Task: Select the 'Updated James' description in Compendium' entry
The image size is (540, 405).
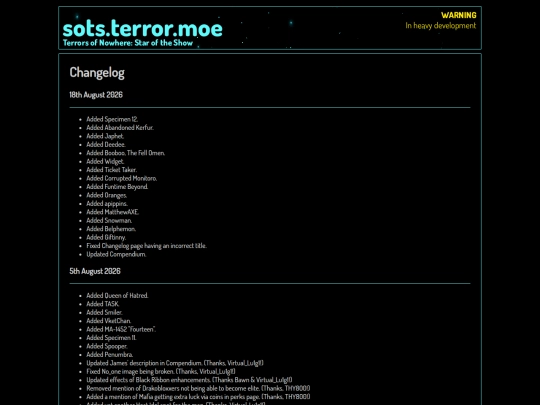Action: pyautogui.click(x=175, y=363)
